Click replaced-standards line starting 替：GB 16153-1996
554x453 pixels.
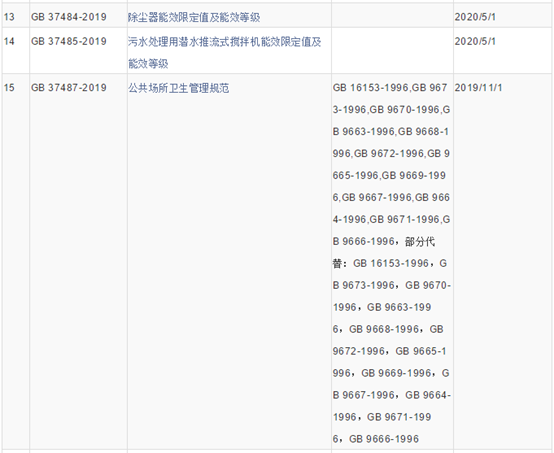pyautogui.click(x=390, y=264)
